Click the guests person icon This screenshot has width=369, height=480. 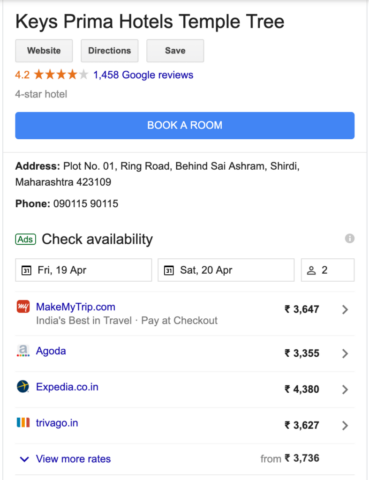point(311,270)
